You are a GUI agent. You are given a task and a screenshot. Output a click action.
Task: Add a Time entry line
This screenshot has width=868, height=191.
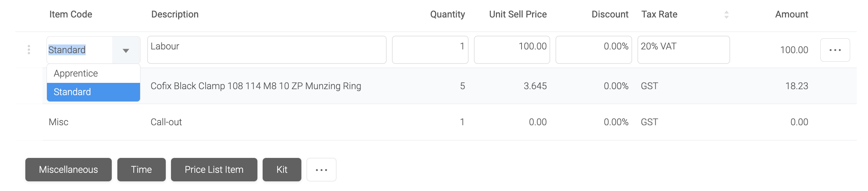(x=141, y=170)
